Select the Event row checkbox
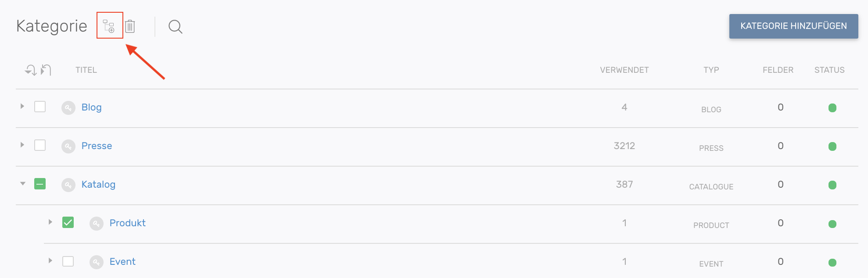This screenshot has width=868, height=278. pyautogui.click(x=68, y=261)
